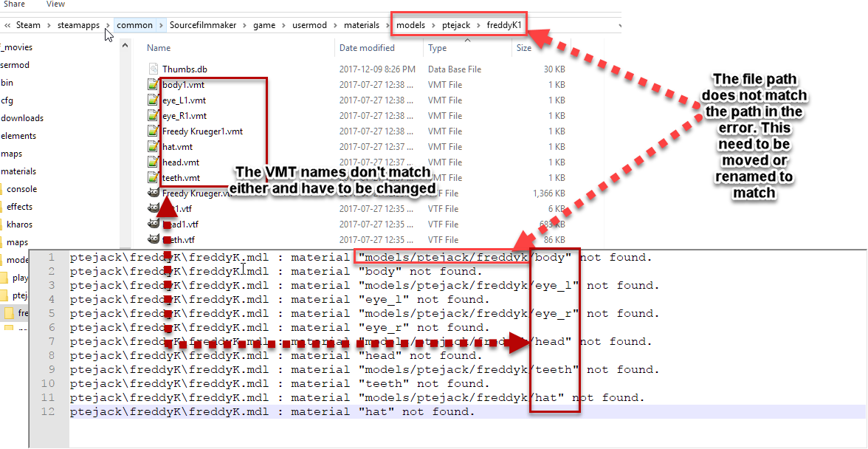
Task: Expand chevron after ptejack in address bar
Action: click(x=478, y=25)
